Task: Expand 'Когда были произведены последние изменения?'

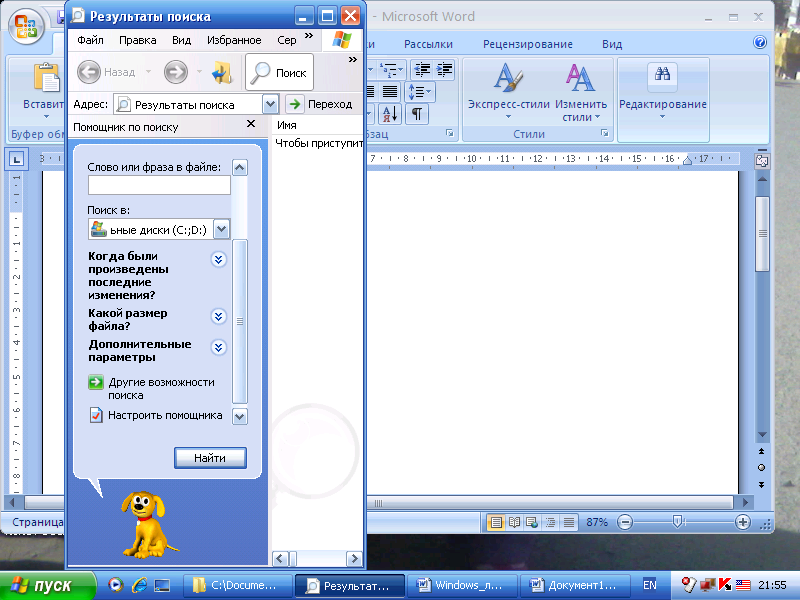Action: 218,260
